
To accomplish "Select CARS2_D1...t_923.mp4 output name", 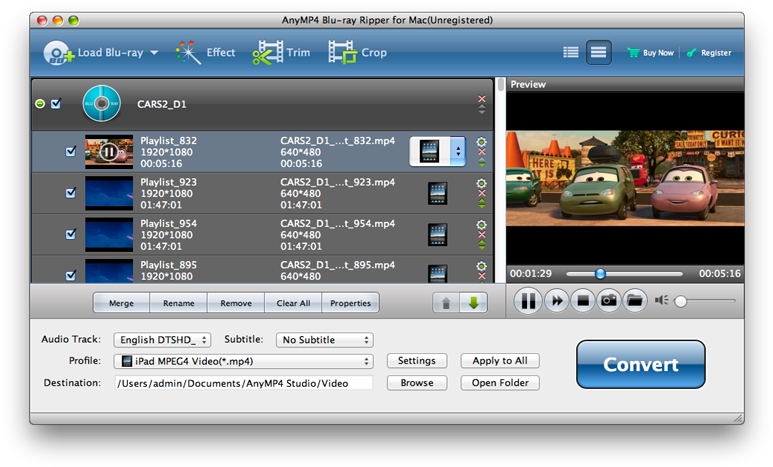I will (338, 182).
